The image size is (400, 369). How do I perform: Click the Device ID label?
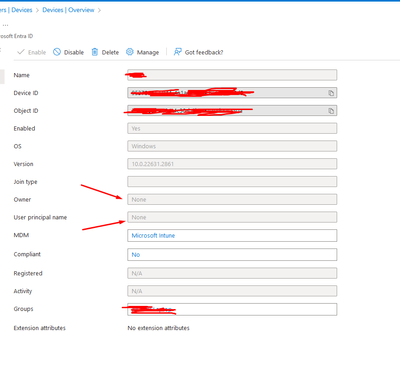point(26,93)
